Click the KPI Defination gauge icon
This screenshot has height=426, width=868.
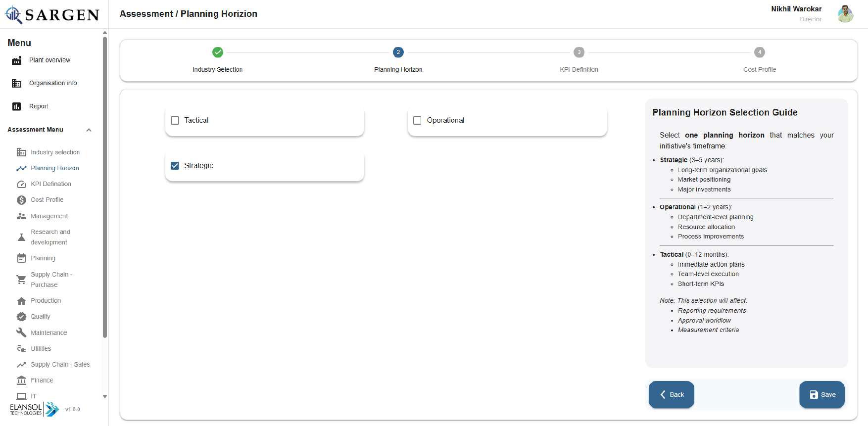21,184
